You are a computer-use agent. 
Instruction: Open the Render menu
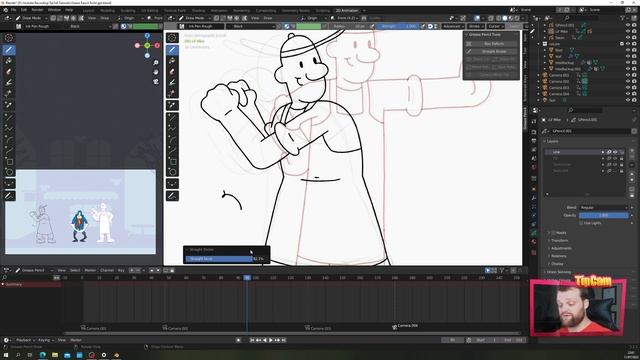(37, 10)
